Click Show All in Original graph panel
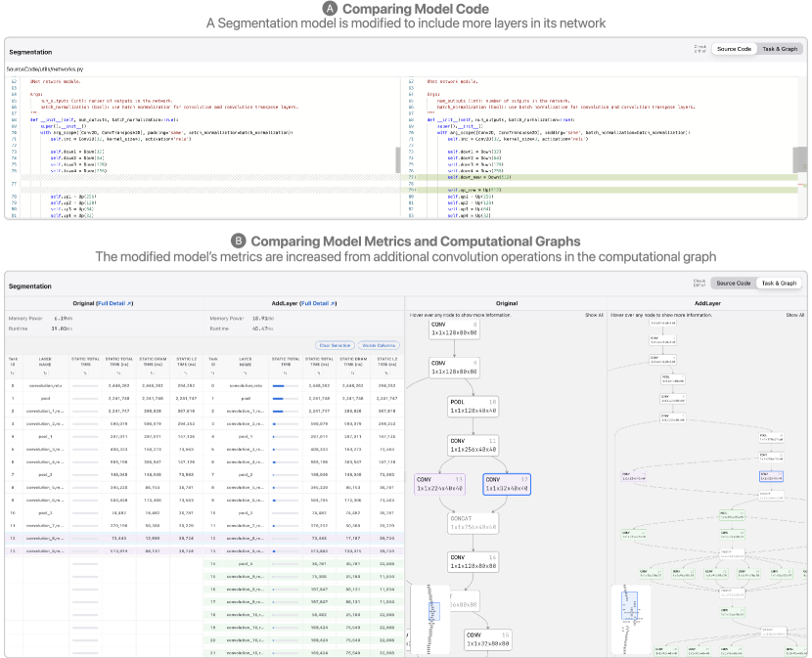 594,315
